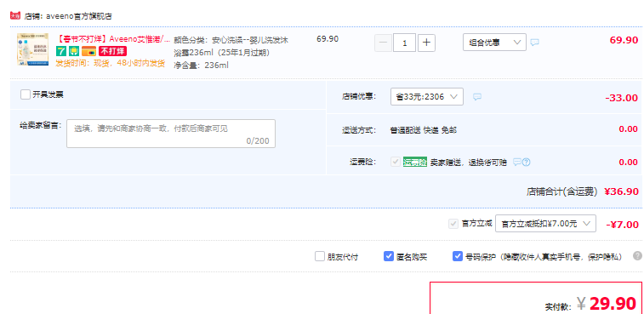Image resolution: width=644 pixels, height=314 pixels.
Task: Increase quantity with the plus button
Action: click(426, 43)
